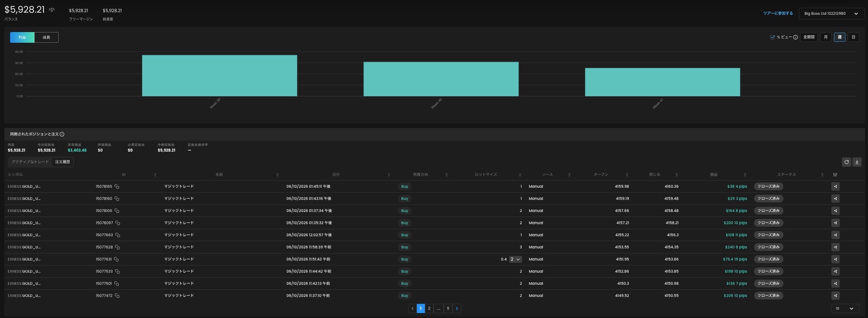Share trade 15077472
The height and width of the screenshot is (318, 868).
[x=836, y=296]
